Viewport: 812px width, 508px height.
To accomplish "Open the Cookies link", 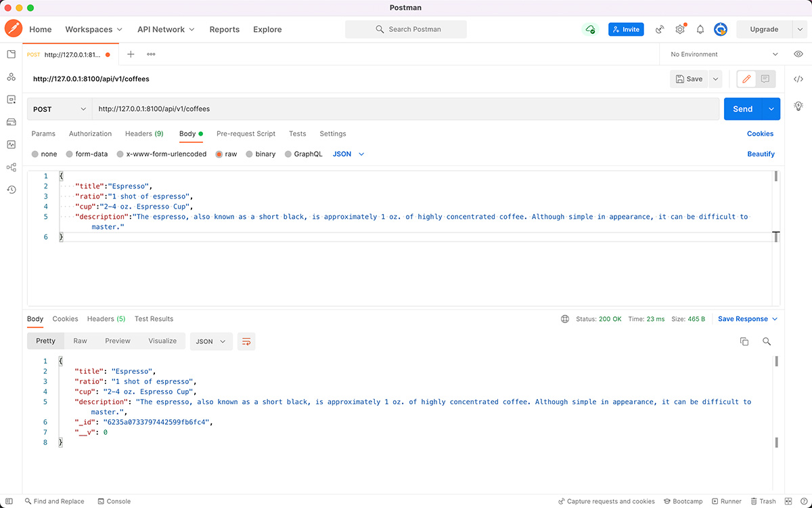I will point(760,133).
